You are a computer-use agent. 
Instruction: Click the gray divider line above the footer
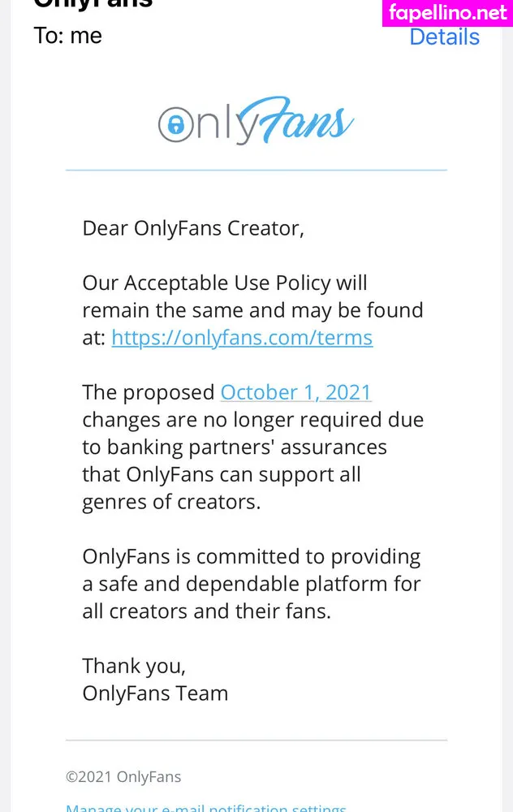(x=256, y=740)
